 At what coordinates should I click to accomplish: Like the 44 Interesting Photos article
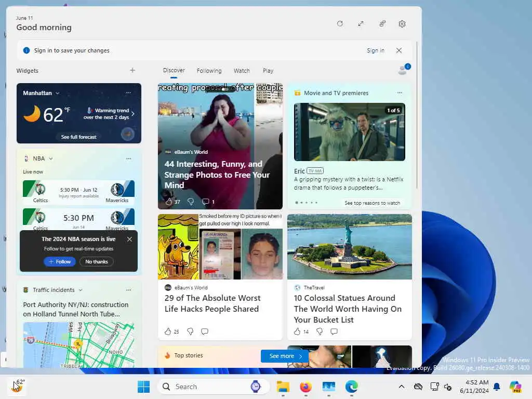pyautogui.click(x=169, y=202)
